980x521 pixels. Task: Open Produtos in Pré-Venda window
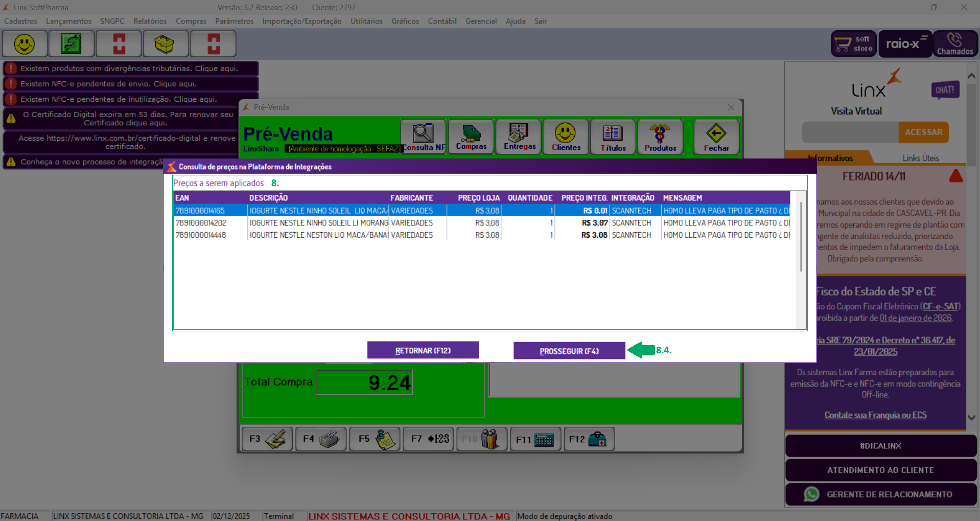pos(660,137)
